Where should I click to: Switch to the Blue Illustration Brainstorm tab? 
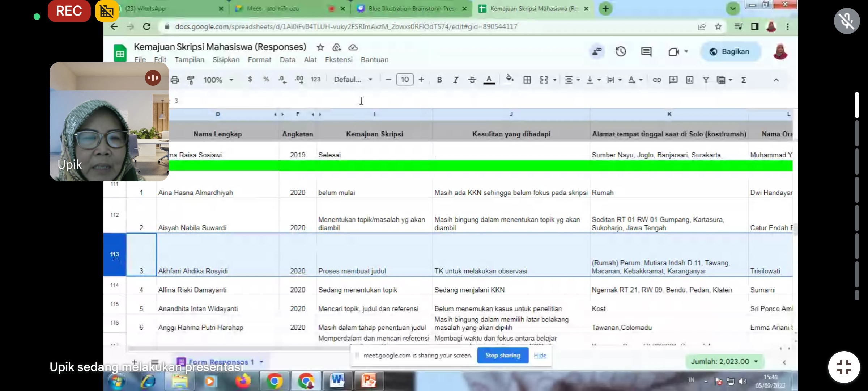click(x=412, y=8)
